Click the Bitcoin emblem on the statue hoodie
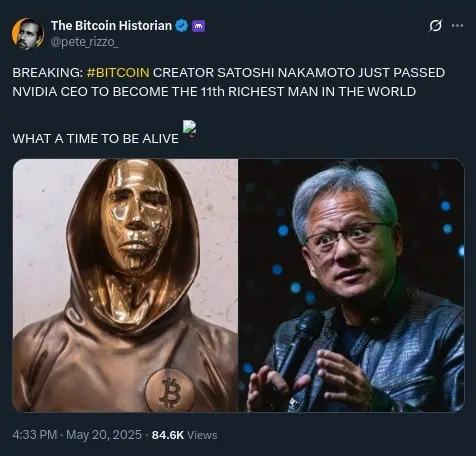This screenshot has height=456, width=476. click(170, 390)
